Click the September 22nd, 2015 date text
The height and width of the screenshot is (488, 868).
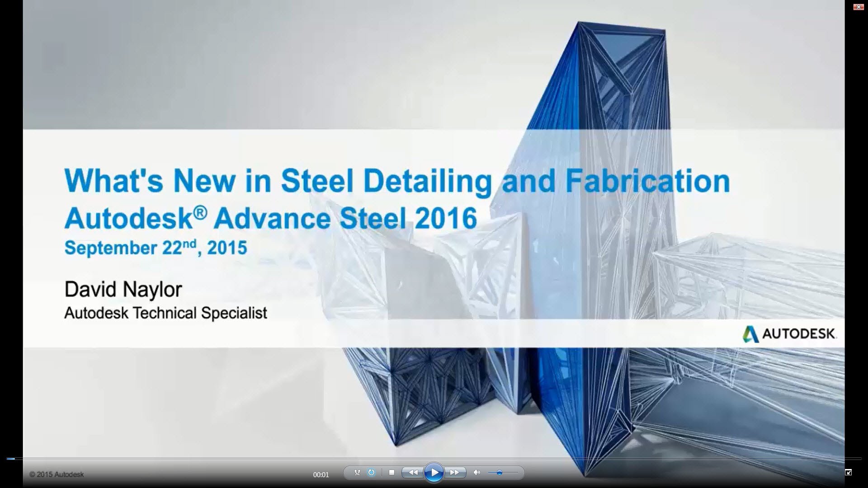pos(156,248)
